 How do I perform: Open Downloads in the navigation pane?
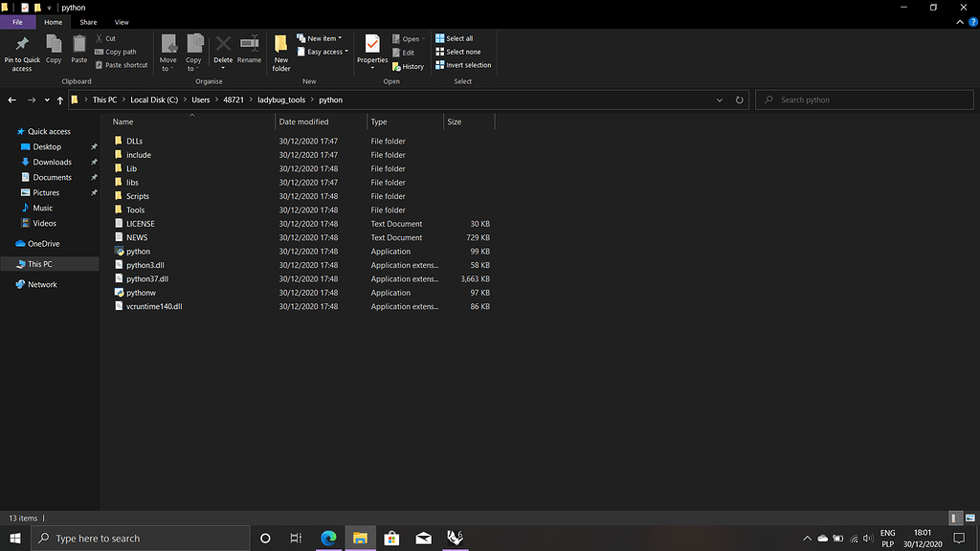point(52,162)
